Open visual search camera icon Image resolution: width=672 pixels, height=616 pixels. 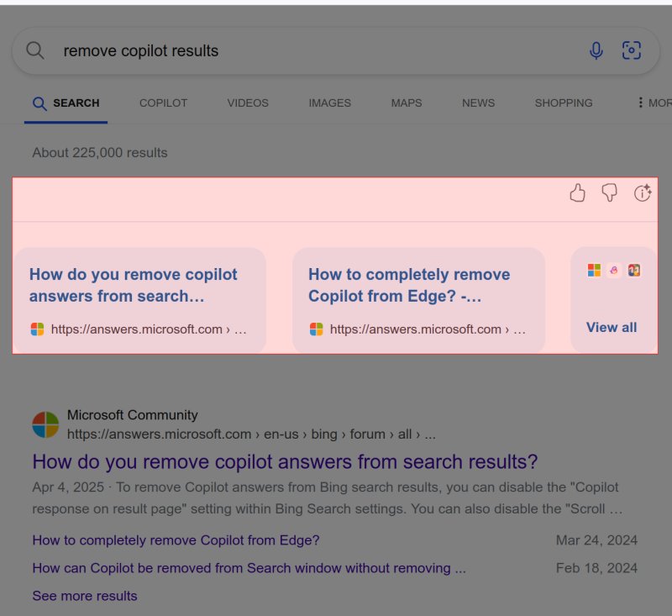[x=631, y=50]
